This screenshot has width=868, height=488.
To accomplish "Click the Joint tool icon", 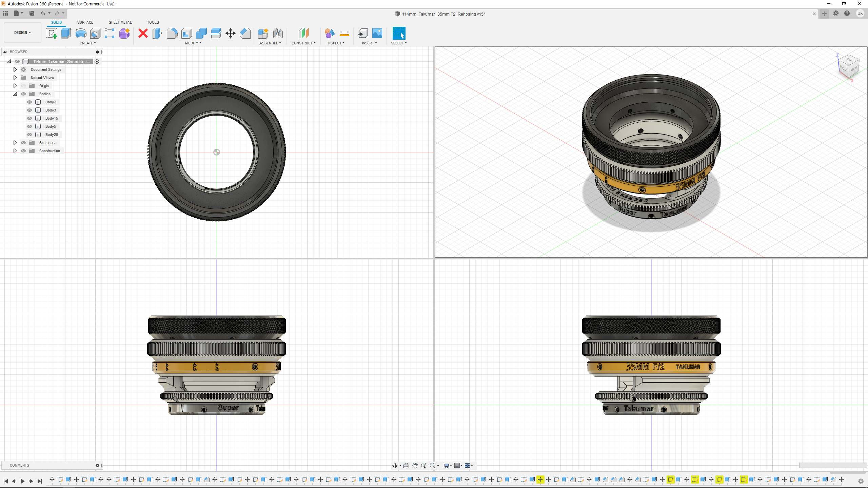I will [x=278, y=33].
